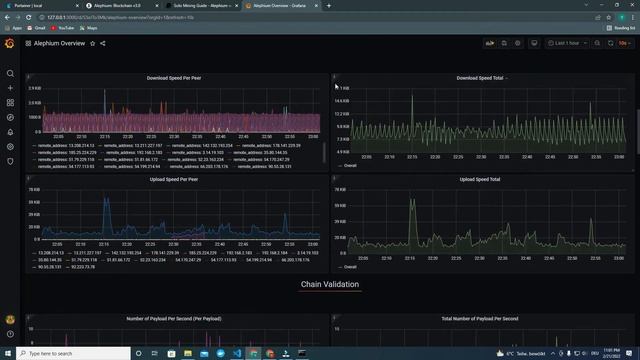Image resolution: width=640 pixels, height=360 pixels.
Task: Open the Help question mark sidebar icon
Action: 10,334
